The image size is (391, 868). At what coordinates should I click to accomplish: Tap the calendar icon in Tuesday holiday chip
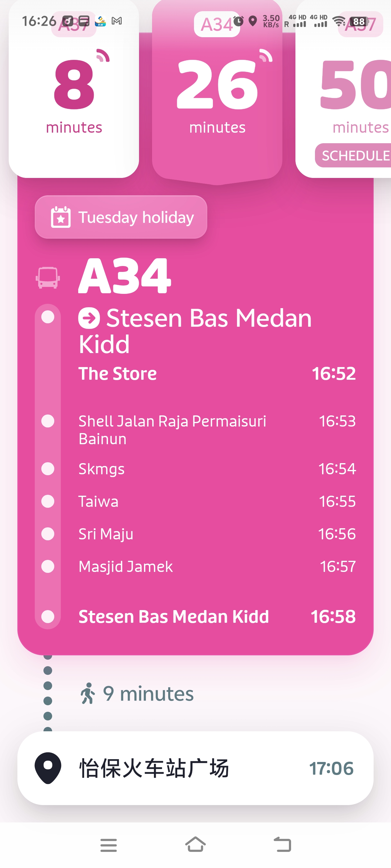click(61, 217)
